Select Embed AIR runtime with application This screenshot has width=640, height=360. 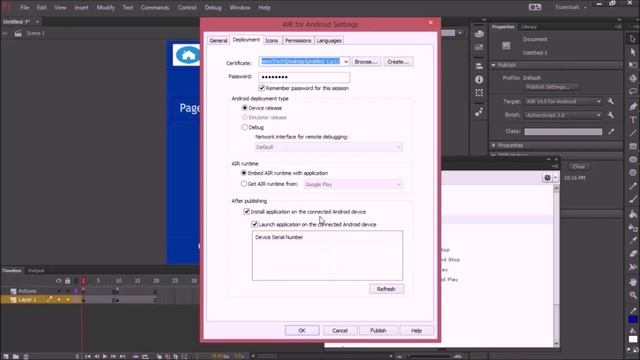click(244, 173)
